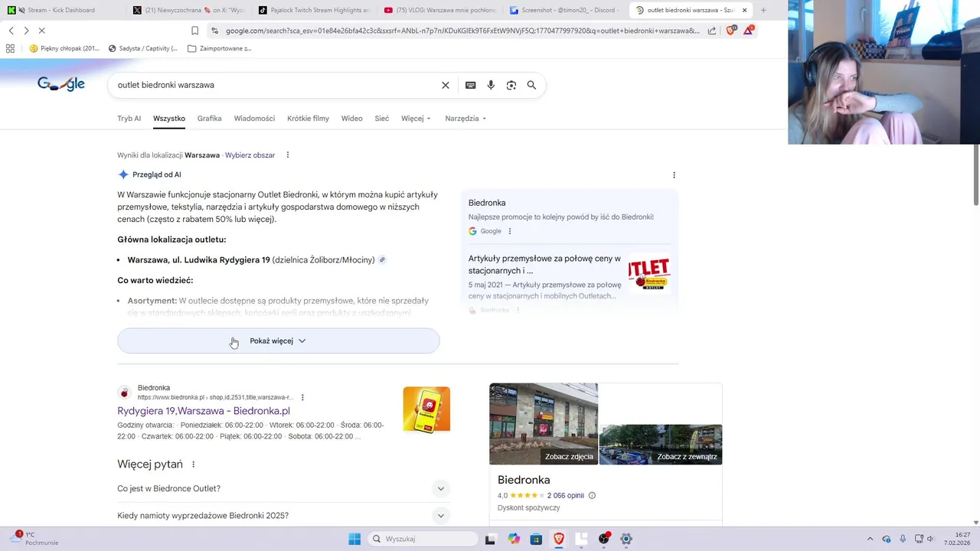Open the share icon in address bar

click(x=712, y=31)
